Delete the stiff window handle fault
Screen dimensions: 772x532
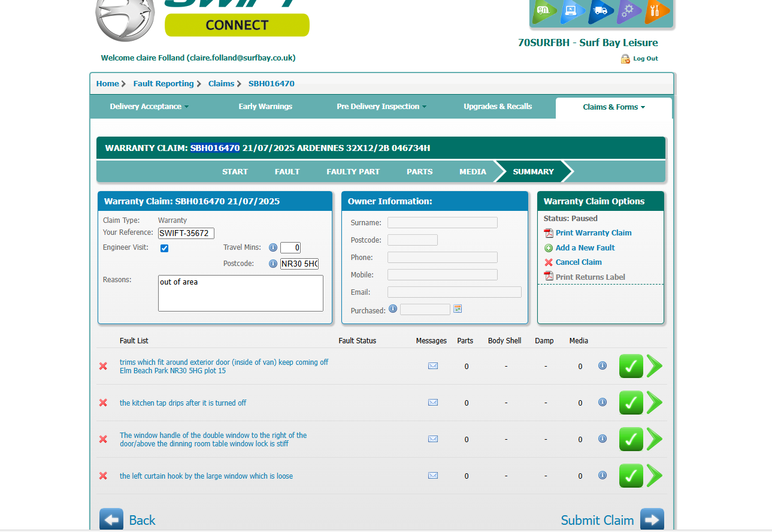pos(103,439)
